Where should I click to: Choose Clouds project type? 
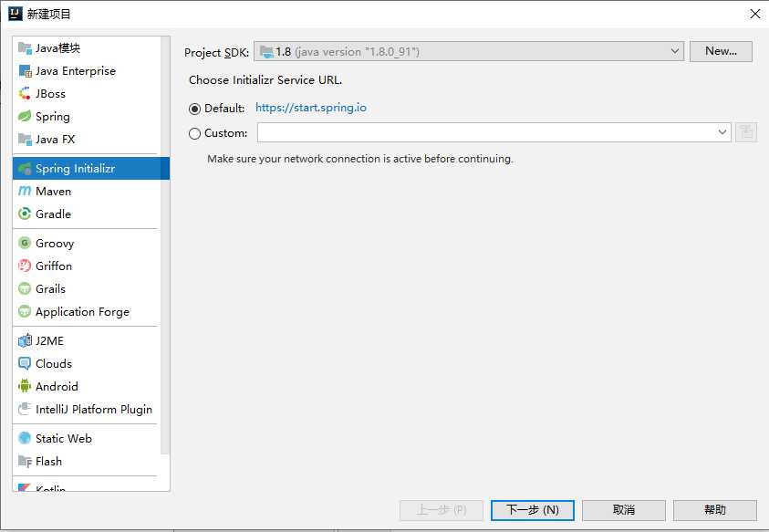pyautogui.click(x=87, y=363)
